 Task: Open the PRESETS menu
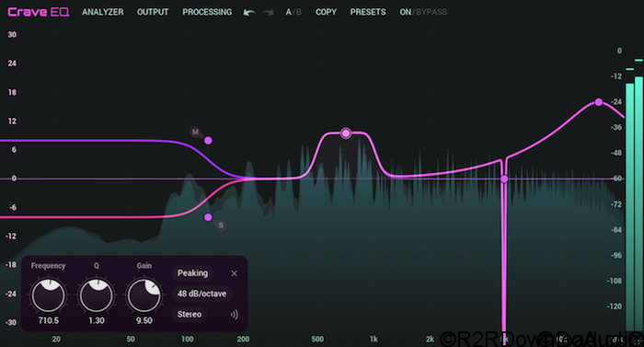[x=368, y=12]
